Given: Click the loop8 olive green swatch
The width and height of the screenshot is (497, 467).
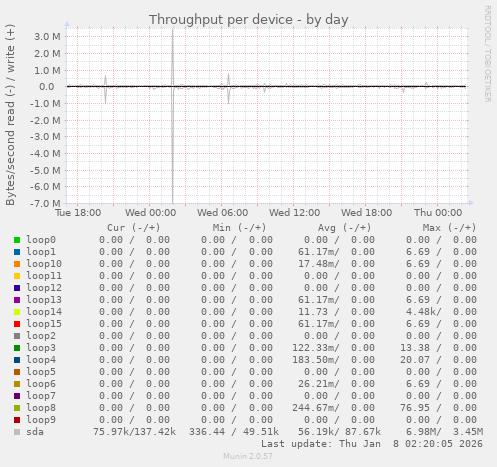Looking at the screenshot, I should [x=17, y=408].
